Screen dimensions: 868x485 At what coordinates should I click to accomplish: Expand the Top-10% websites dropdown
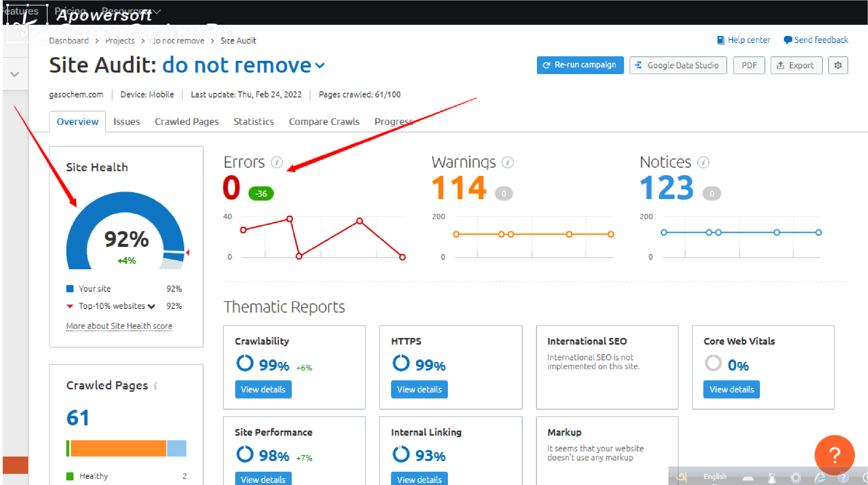(x=152, y=306)
